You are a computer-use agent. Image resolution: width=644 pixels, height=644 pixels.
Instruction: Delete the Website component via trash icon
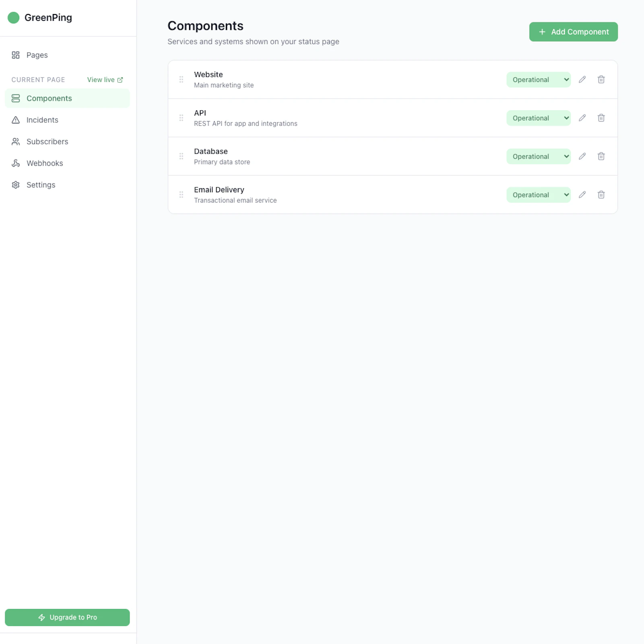pos(601,79)
